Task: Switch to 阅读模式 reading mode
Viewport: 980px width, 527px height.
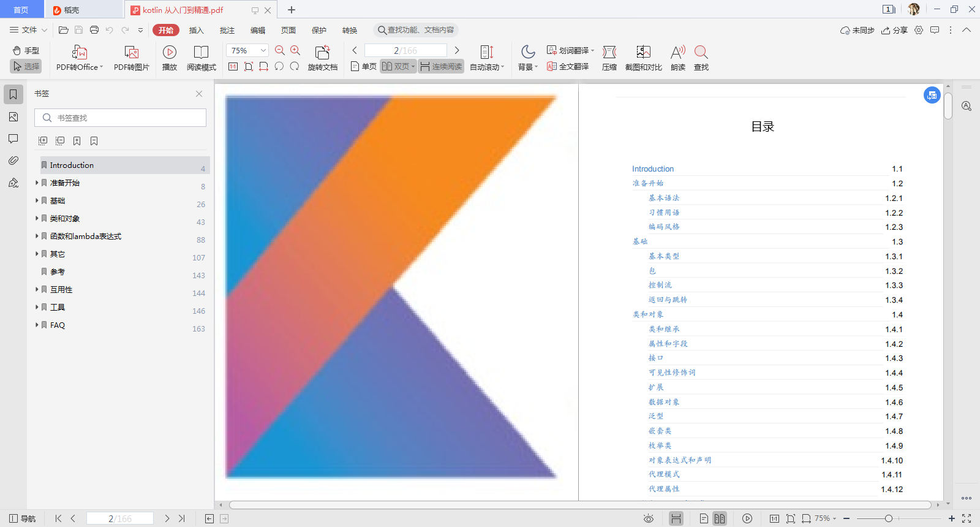Action: tap(202, 58)
